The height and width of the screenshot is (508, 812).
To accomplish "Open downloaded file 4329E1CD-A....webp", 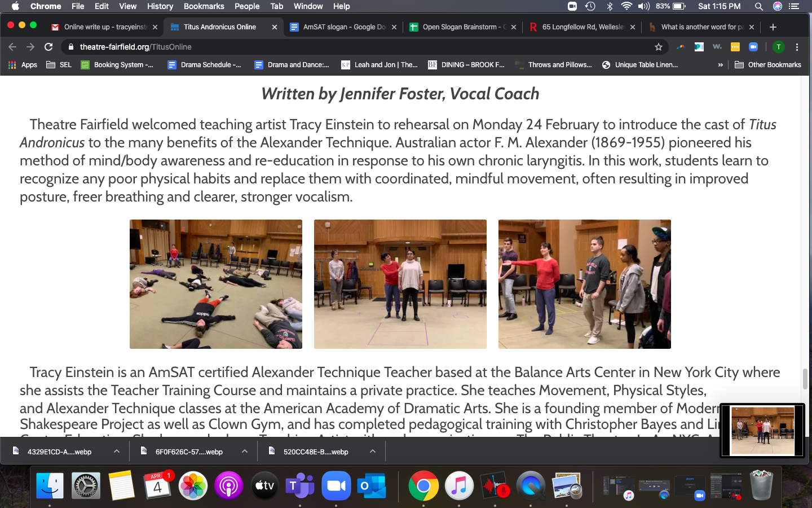I will click(59, 452).
